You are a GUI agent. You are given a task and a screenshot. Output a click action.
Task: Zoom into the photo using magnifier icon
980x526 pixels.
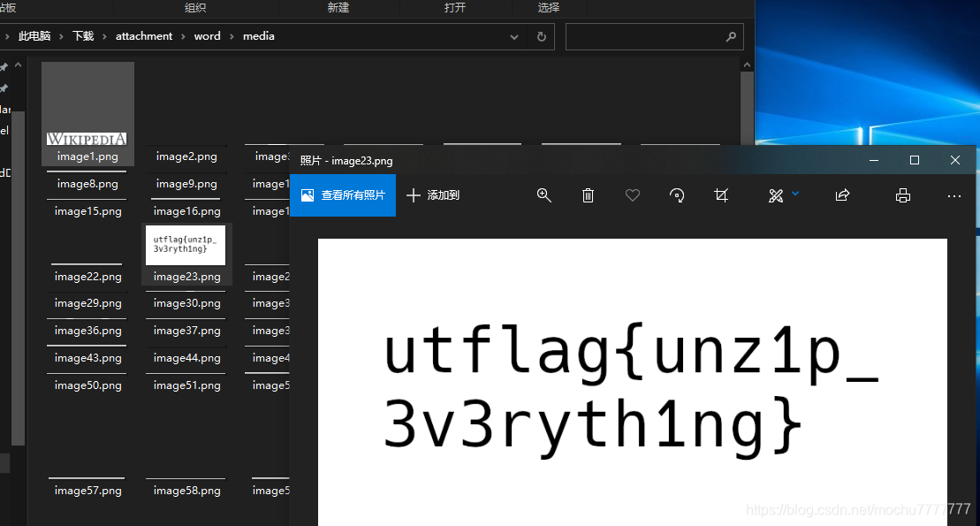click(x=544, y=195)
